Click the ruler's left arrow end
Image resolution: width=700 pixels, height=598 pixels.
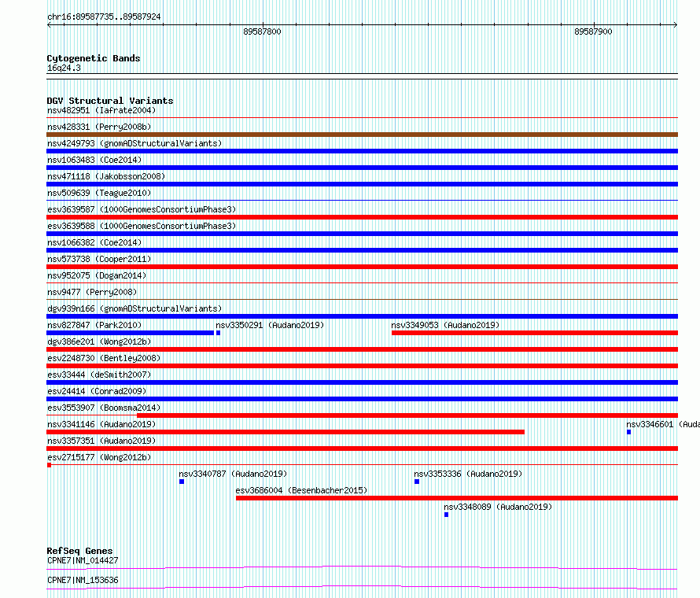click(49, 25)
